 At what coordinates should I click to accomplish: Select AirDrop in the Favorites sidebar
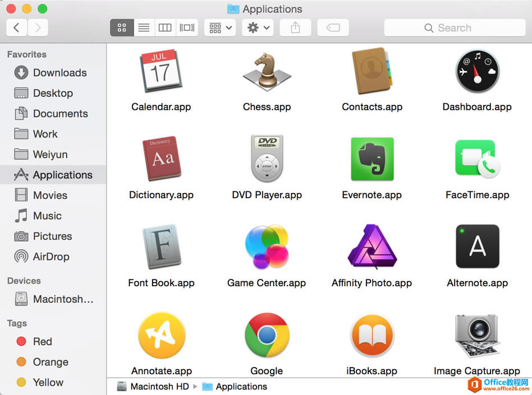coord(49,256)
